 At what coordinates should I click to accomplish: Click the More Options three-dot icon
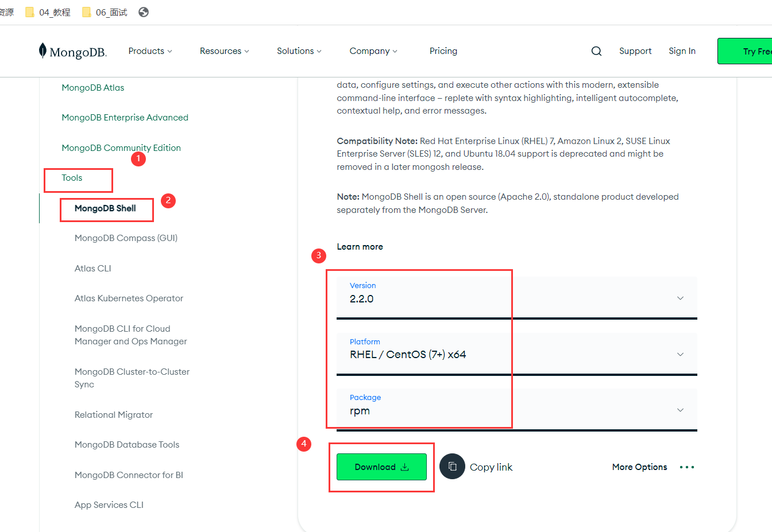tap(687, 467)
